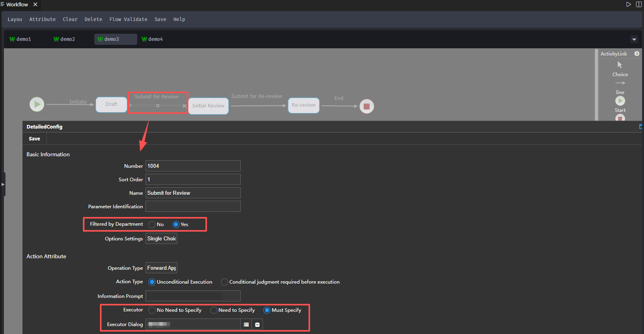Screen dimensions: 644x334
Task: Open the Options Settings dropdown
Action: (161, 239)
